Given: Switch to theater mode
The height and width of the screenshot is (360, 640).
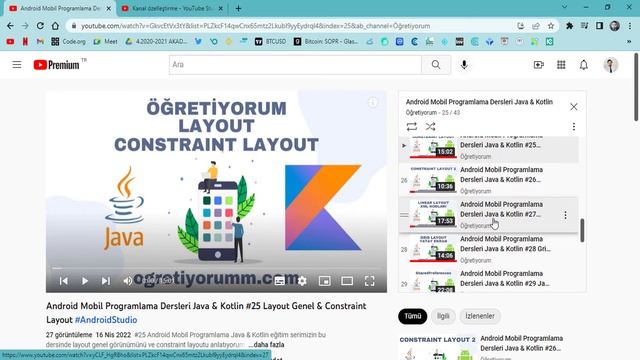Looking at the screenshot, I should [x=347, y=281].
